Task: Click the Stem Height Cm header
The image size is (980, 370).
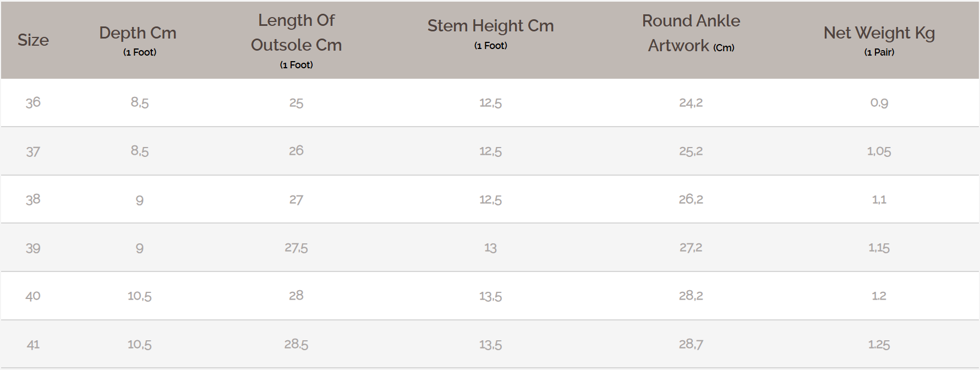Action: pyautogui.click(x=490, y=26)
